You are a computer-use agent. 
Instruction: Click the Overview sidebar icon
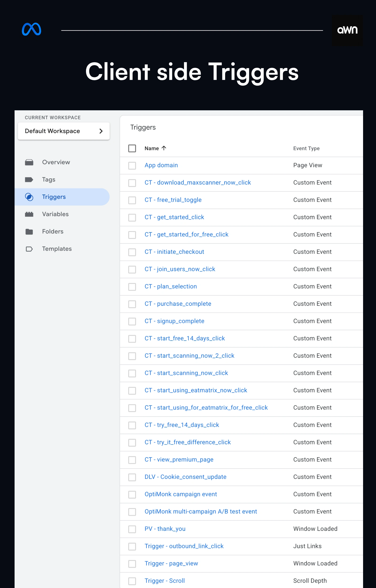[29, 162]
